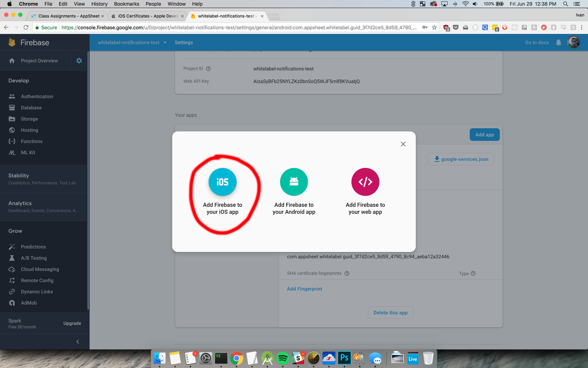The height and width of the screenshot is (368, 588).
Task: Open Predictions under Grow
Action: (33, 247)
